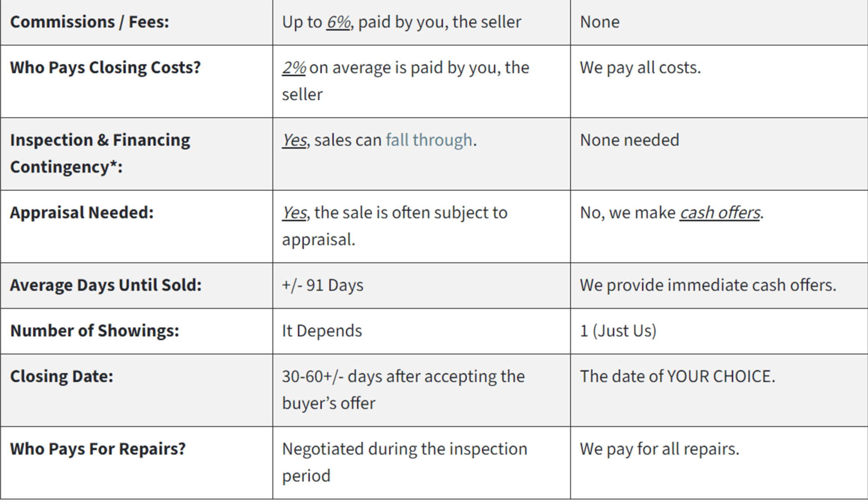Click the 'Average Days Until Sold:' label
This screenshot has width=868, height=502.
[106, 285]
